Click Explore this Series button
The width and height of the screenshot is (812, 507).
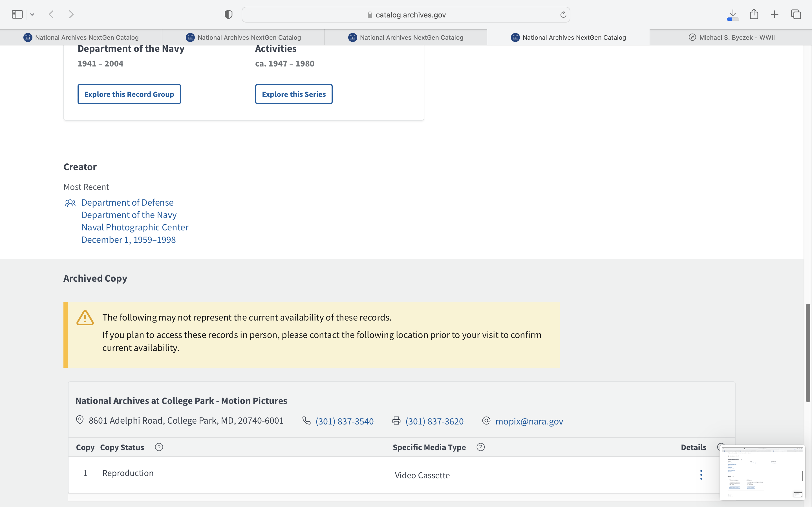294,94
